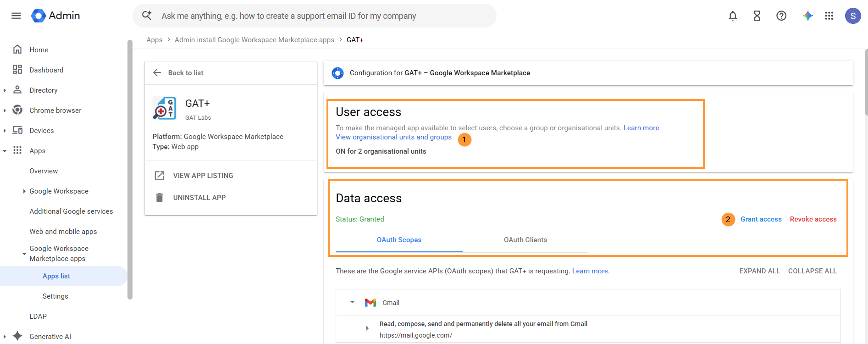
Task: Click EXPAND ALL button
Action: pos(759,271)
